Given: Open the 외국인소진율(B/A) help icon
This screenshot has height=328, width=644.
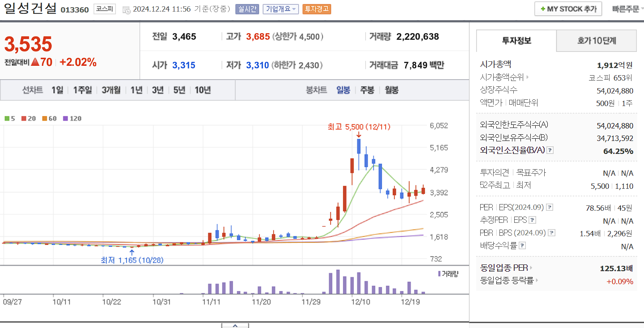Looking at the screenshot, I should pyautogui.click(x=550, y=150).
